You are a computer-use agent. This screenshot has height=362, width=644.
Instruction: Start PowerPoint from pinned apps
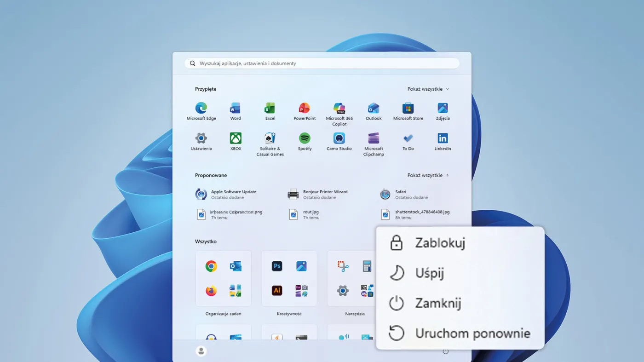tap(305, 112)
